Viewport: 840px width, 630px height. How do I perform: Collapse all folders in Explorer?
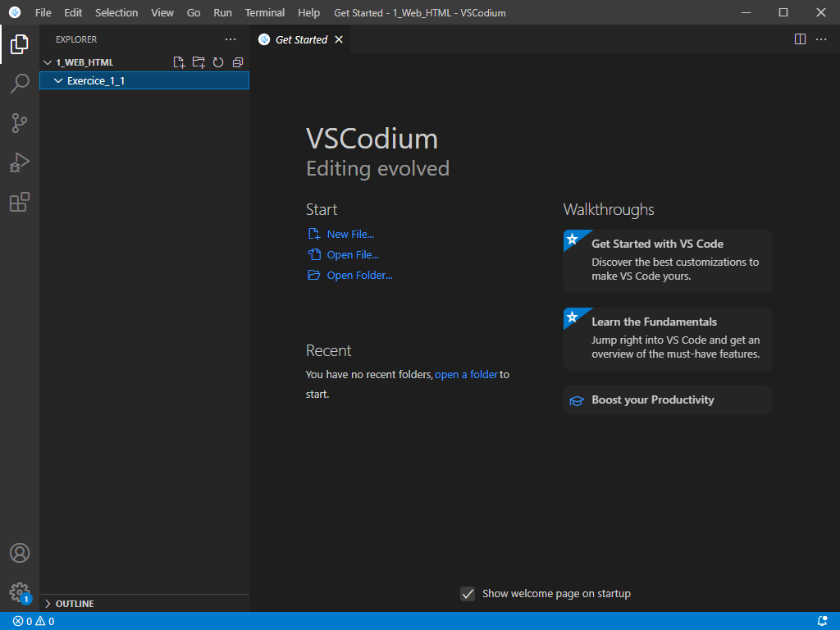pyautogui.click(x=238, y=62)
